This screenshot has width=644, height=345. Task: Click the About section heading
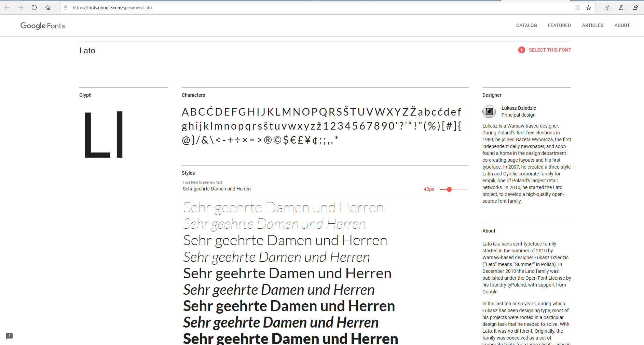[x=489, y=231]
